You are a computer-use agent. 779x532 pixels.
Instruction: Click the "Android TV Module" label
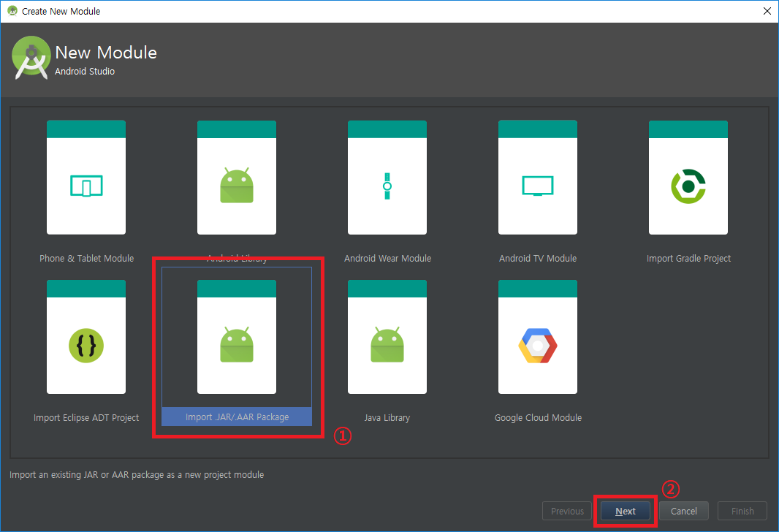tap(538, 258)
